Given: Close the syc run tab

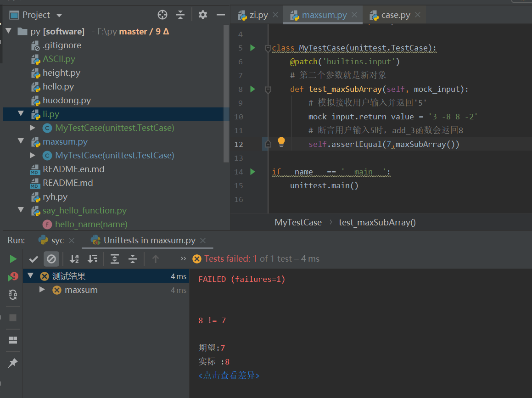Looking at the screenshot, I should coord(72,240).
